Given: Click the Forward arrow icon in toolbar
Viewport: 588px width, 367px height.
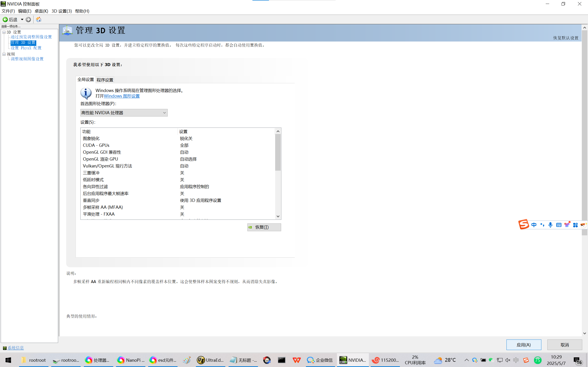Looking at the screenshot, I should click(28, 19).
